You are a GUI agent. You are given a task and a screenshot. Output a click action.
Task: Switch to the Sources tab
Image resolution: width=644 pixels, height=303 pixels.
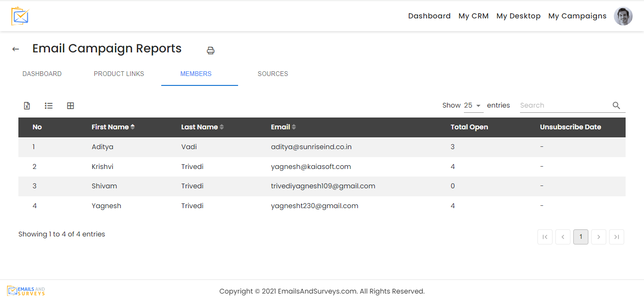coord(272,74)
